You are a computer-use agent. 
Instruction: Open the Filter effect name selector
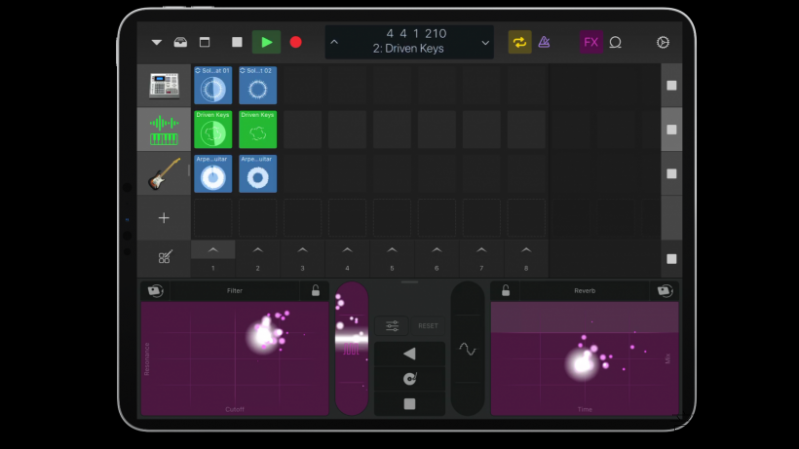(x=234, y=290)
